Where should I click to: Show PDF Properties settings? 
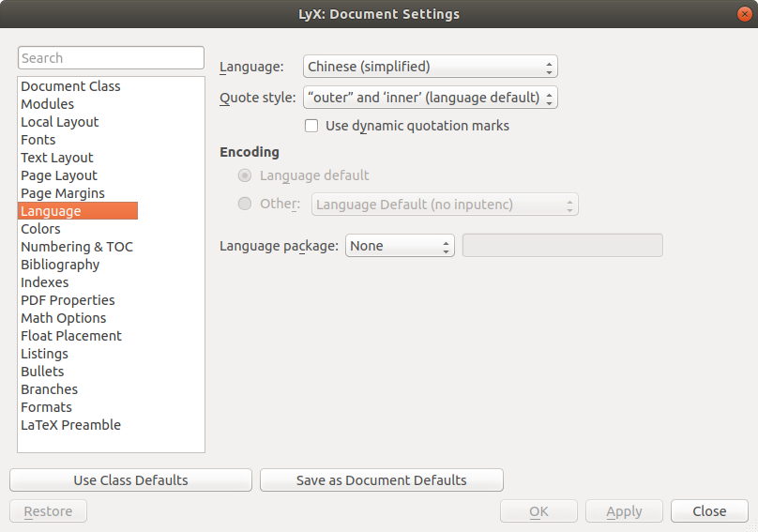[x=68, y=300]
